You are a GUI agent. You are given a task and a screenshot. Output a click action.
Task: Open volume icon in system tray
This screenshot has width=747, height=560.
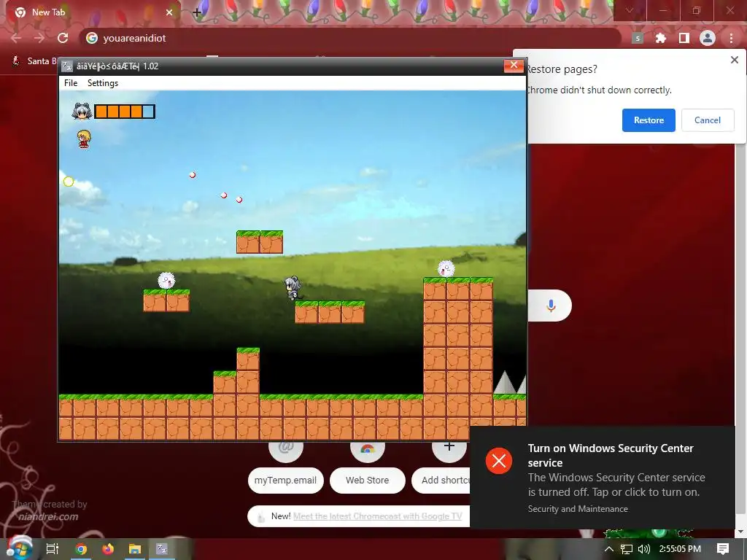[643, 549]
